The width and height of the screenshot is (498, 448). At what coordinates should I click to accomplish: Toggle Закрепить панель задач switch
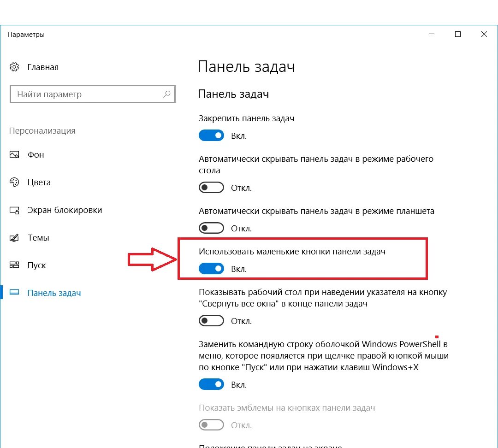[211, 136]
